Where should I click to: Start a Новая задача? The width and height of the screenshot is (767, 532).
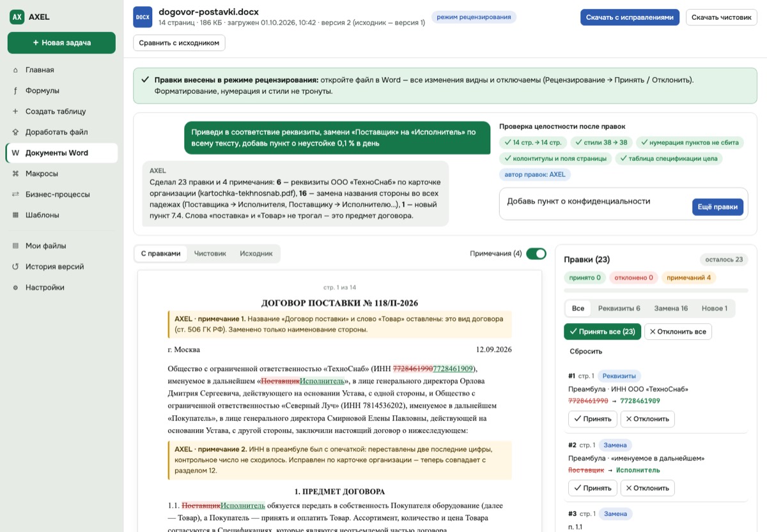[61, 43]
